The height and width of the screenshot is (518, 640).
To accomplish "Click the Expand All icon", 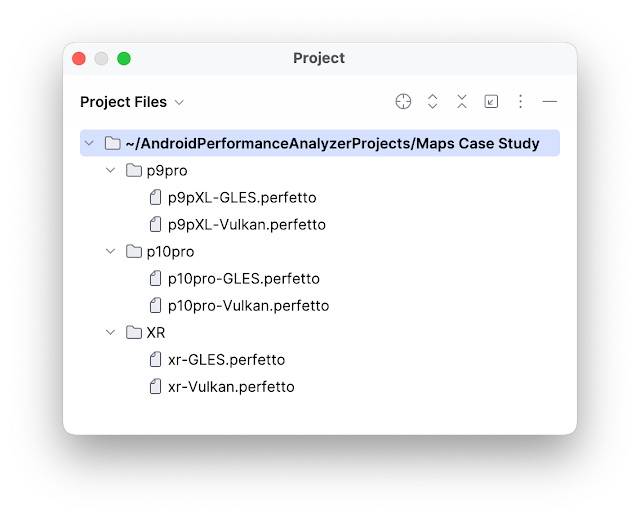I will pos(432,101).
